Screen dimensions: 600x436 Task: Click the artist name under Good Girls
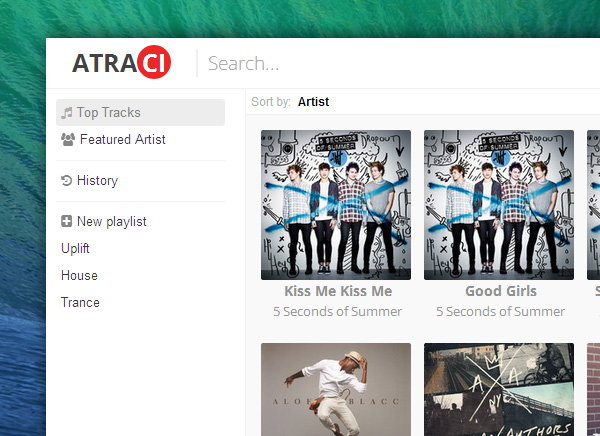501,312
